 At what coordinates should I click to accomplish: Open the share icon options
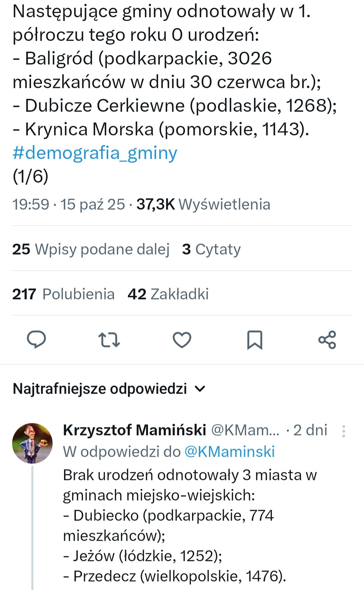(327, 340)
